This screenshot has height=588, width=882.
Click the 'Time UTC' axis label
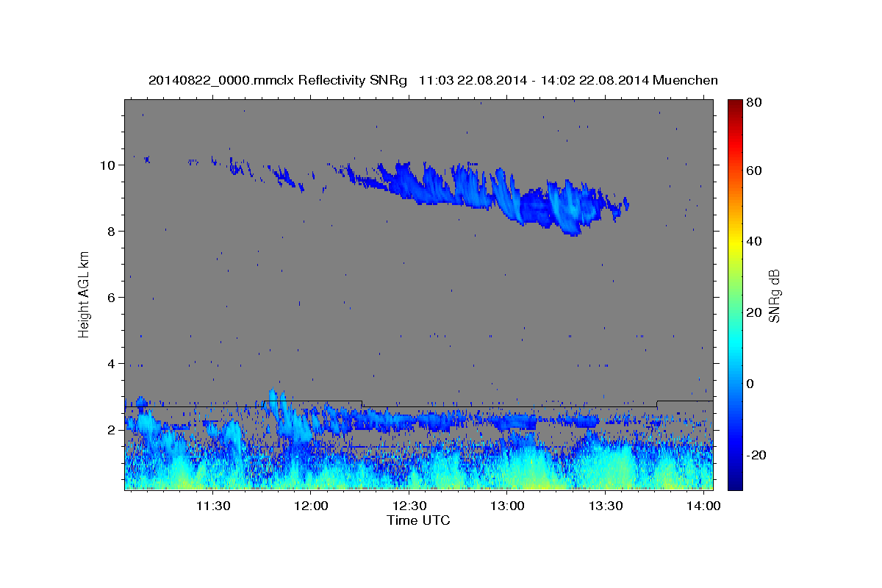click(x=418, y=520)
